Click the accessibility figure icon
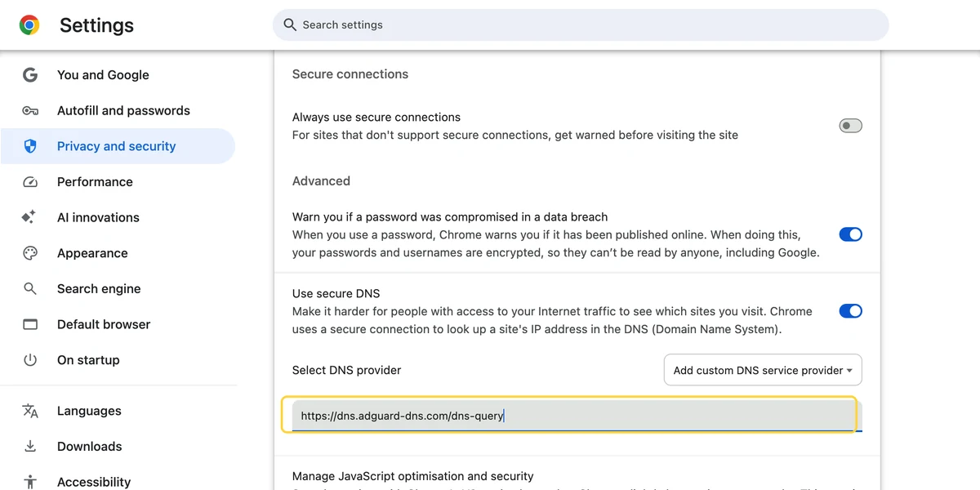The image size is (980, 490). [x=30, y=482]
